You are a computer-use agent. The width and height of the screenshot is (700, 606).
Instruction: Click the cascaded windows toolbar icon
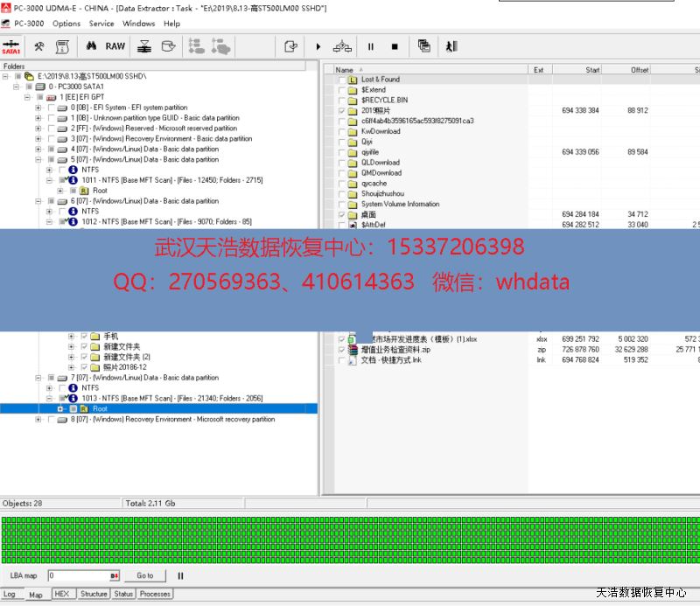(424, 46)
